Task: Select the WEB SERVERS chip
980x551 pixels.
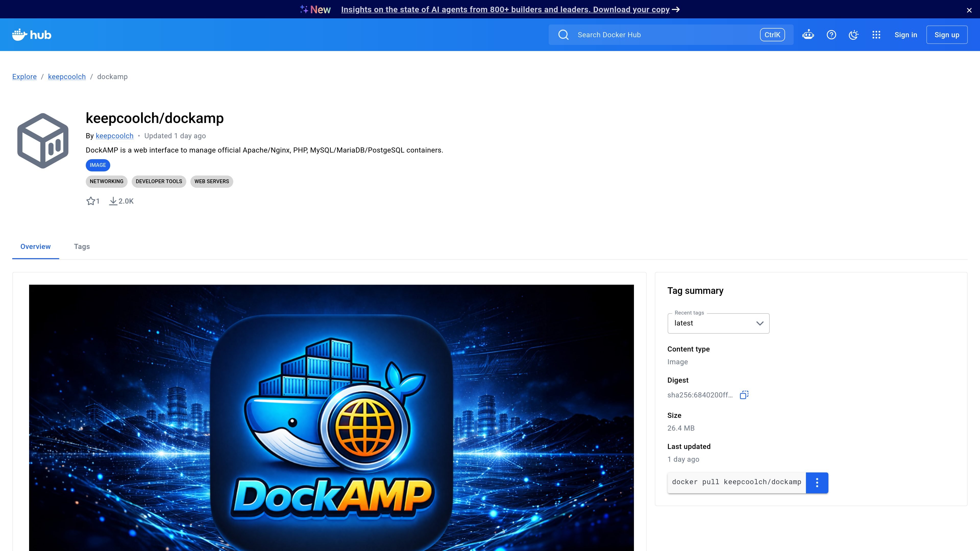Action: click(212, 181)
